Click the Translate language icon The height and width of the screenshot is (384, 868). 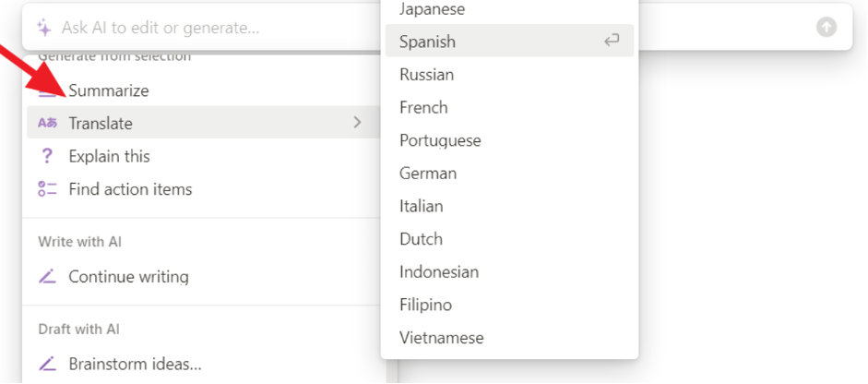click(x=47, y=123)
